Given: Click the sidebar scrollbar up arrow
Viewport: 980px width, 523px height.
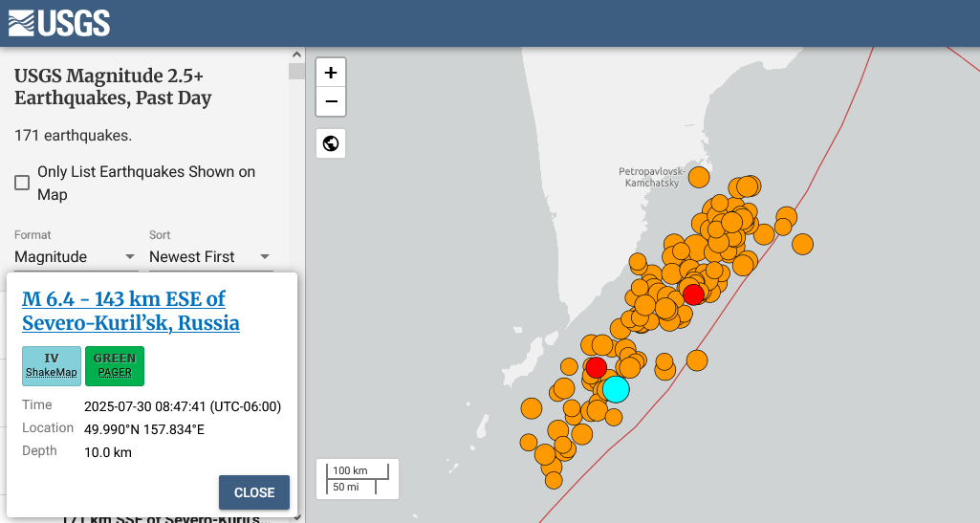Looking at the screenshot, I should coord(296,54).
